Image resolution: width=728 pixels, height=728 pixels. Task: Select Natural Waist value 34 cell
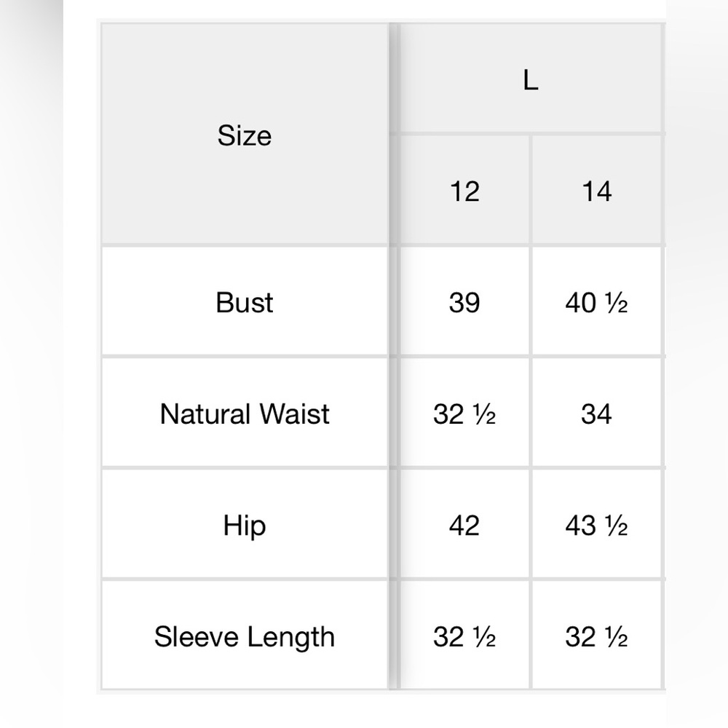click(x=597, y=414)
